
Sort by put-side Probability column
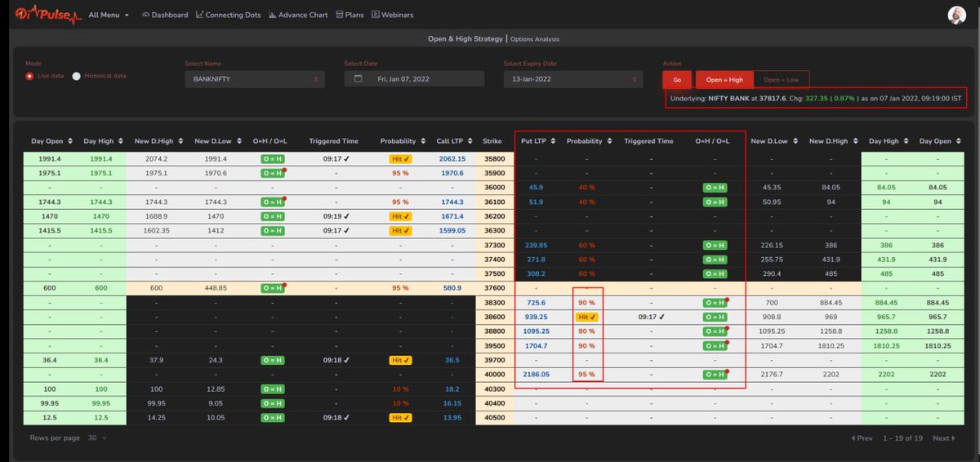tap(589, 141)
